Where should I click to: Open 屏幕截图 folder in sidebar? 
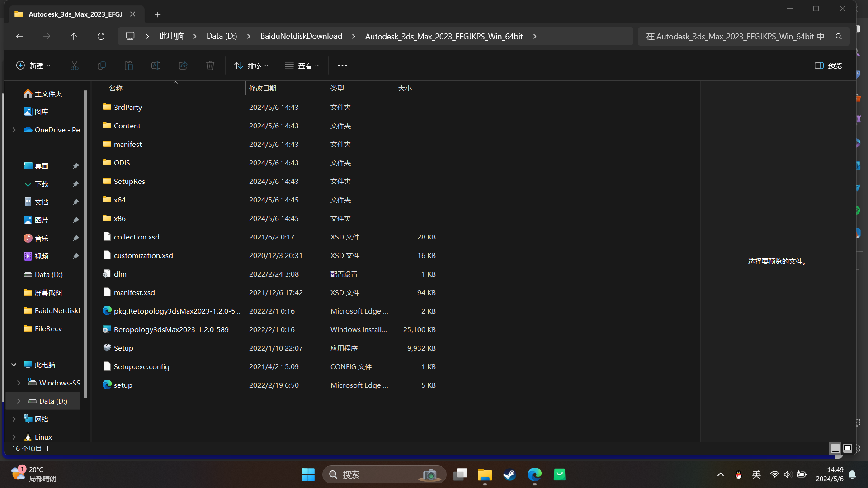(x=43, y=292)
